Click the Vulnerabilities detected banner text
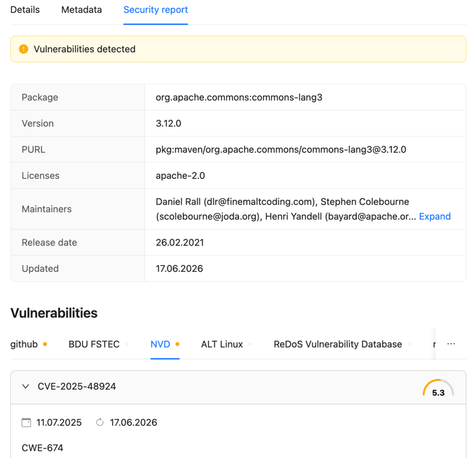The width and height of the screenshot is (476, 458). tap(84, 49)
